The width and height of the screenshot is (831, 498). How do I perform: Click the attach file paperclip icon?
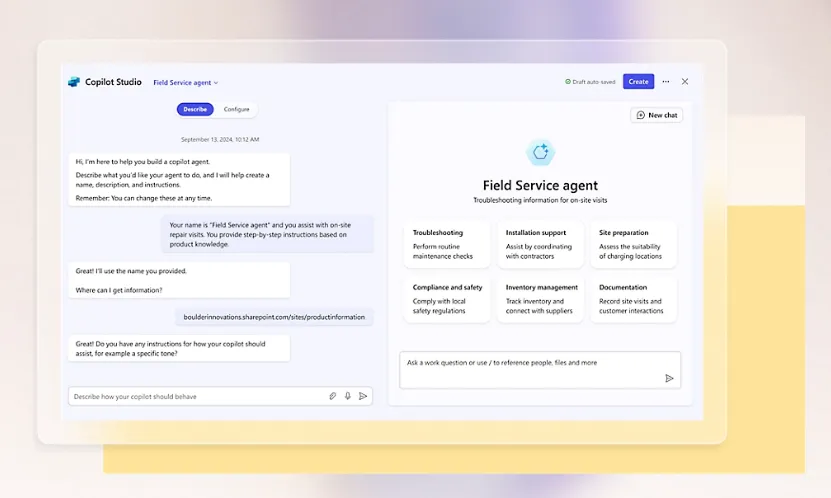332,396
